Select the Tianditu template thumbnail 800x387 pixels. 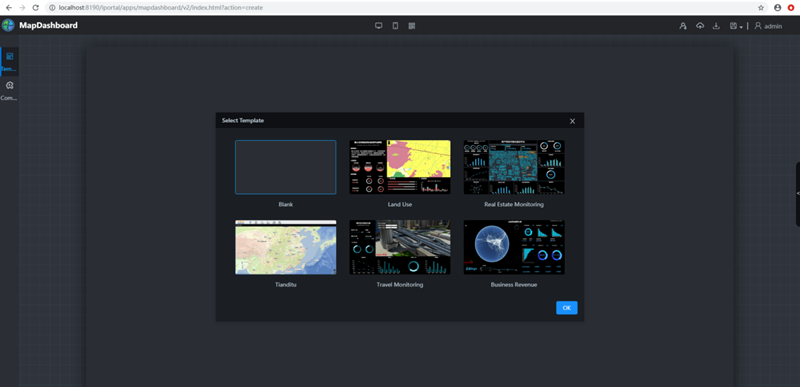coord(286,247)
